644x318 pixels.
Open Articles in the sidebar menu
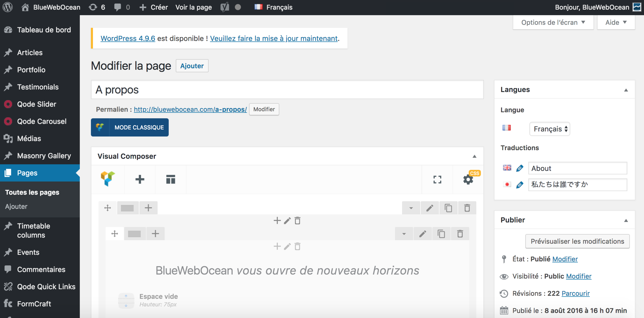(x=30, y=53)
